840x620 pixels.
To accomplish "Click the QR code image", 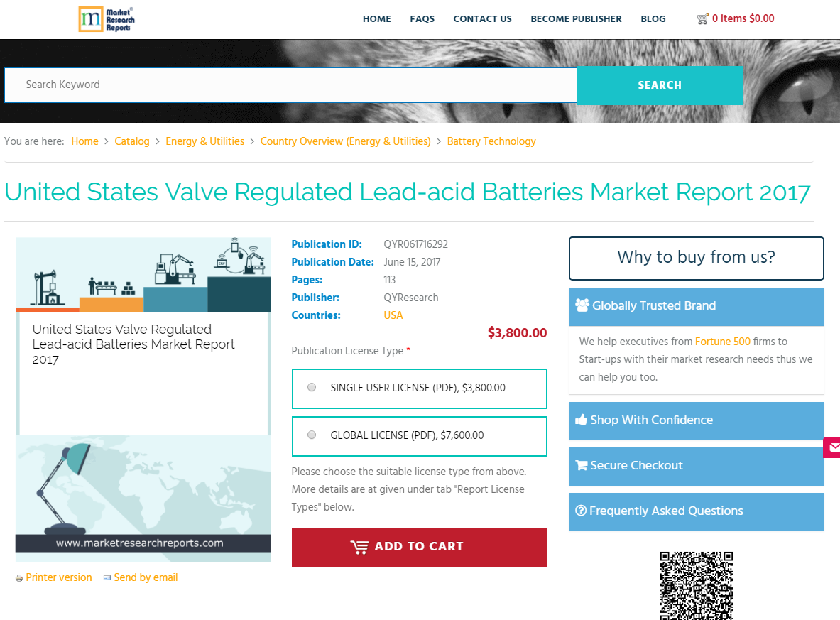I will pyautogui.click(x=696, y=586).
